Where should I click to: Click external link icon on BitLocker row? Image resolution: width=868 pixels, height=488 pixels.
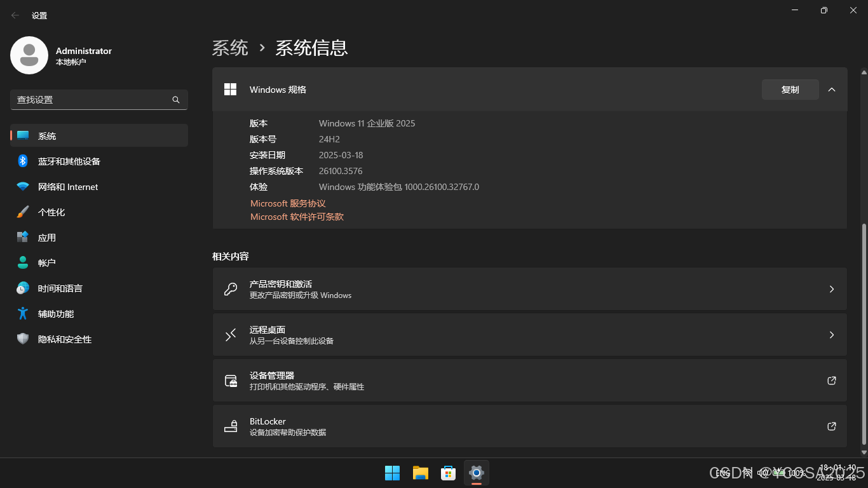tap(832, 426)
